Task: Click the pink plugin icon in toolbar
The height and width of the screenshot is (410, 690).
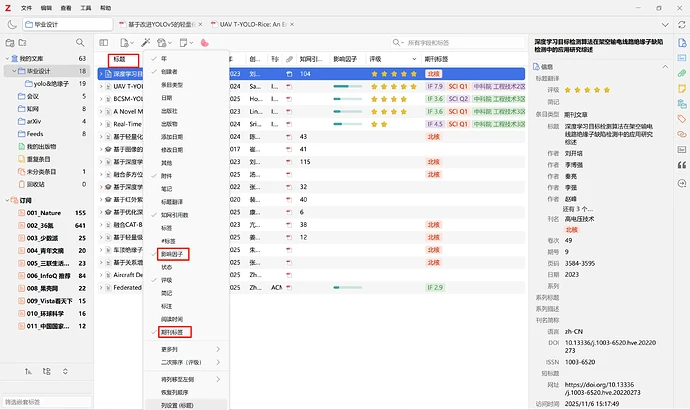Action: click(x=205, y=43)
